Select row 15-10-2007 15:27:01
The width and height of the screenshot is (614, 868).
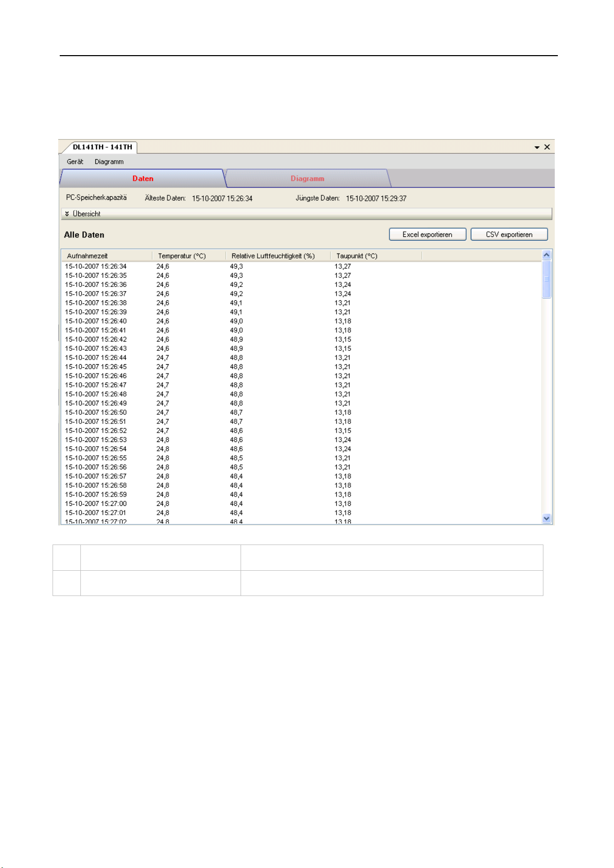[301, 513]
